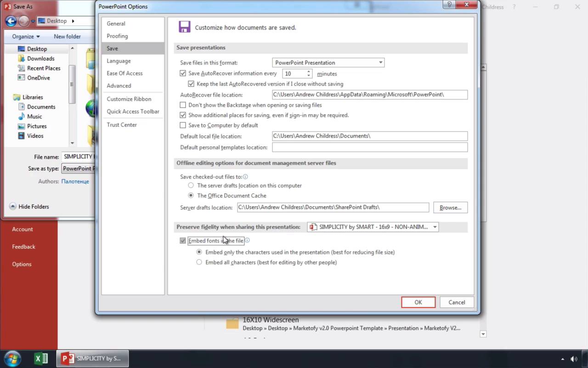Open the Windows Start menu
Viewport: 588px width, 368px height.
pos(12,358)
